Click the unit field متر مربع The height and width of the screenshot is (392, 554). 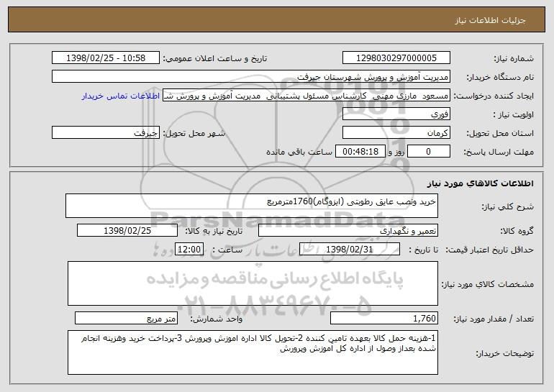126,318
